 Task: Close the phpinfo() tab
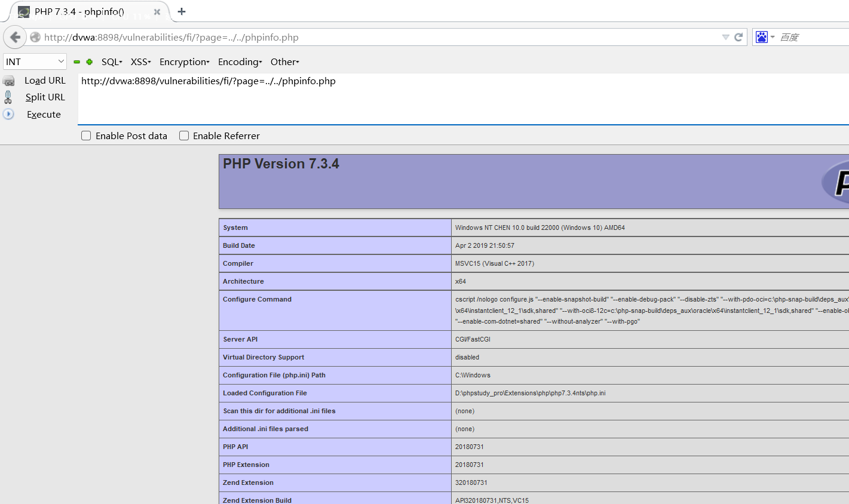tap(157, 11)
